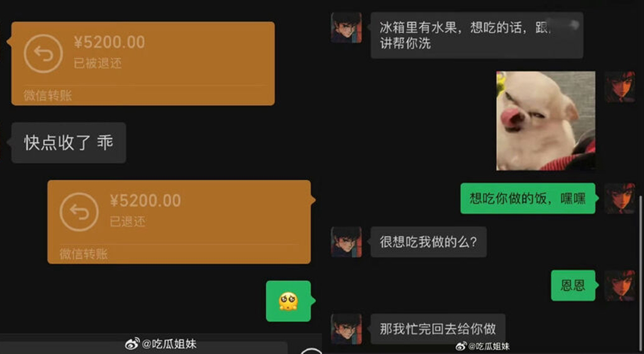This screenshot has height=354, width=644.
Task: Select the 恩恩 green message bubble
Action: [573, 285]
